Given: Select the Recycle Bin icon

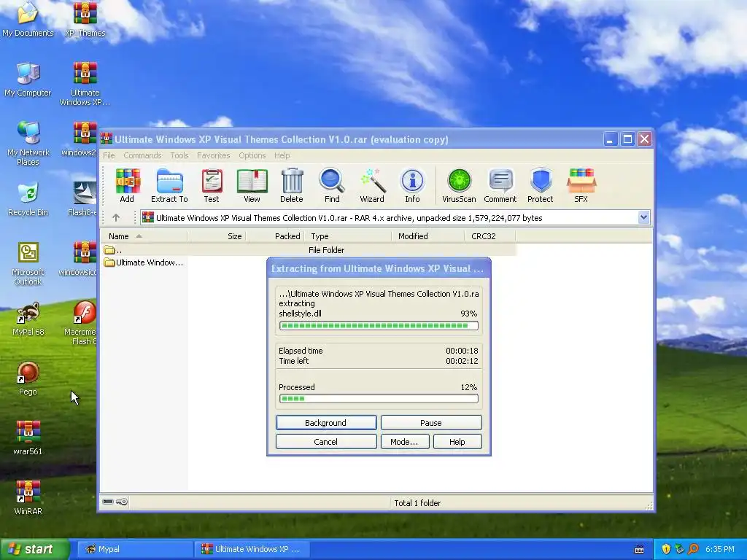Looking at the screenshot, I should [28, 199].
